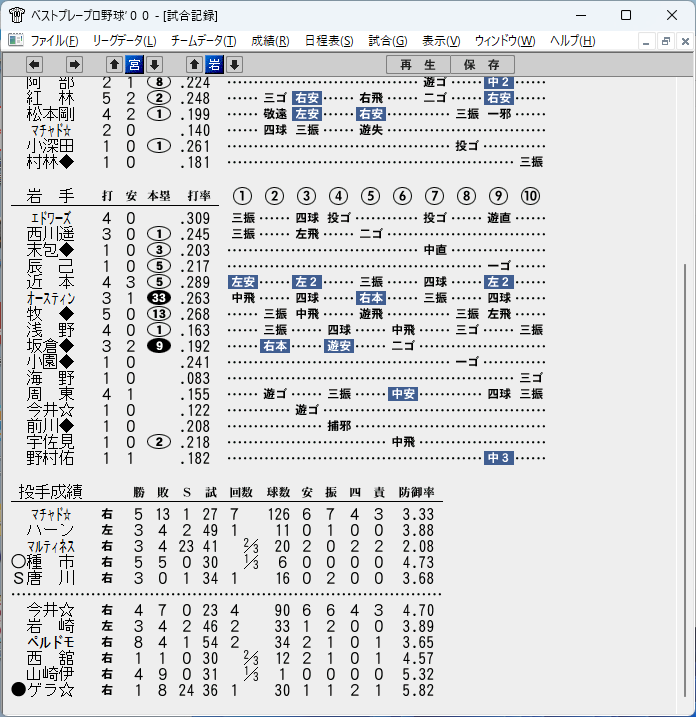Click the down arrow beside the 岩 icon

click(x=235, y=64)
